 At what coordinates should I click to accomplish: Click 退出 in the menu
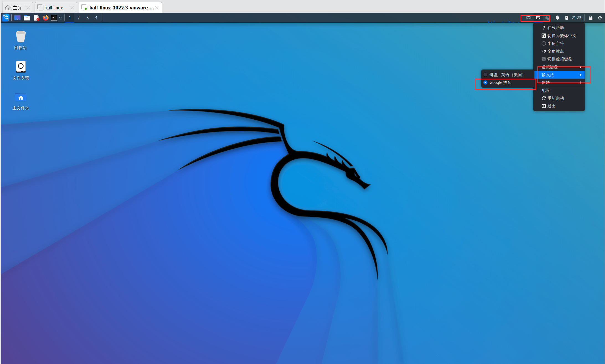(559, 106)
